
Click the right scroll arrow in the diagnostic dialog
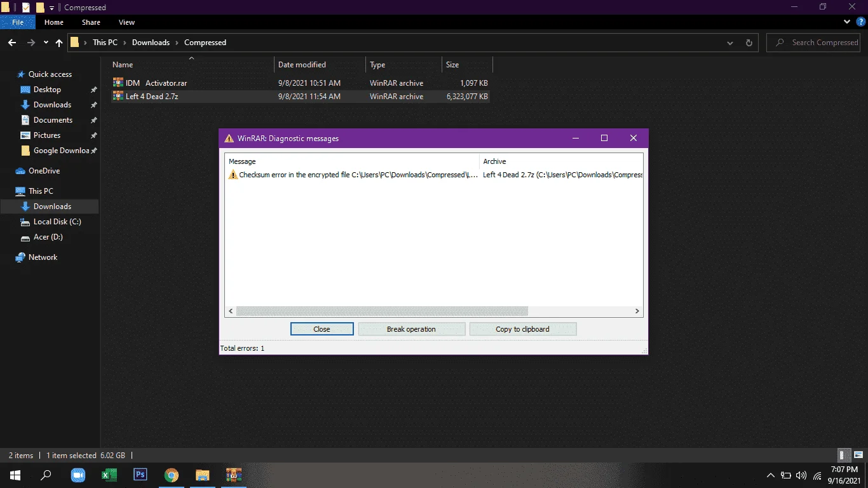637,311
